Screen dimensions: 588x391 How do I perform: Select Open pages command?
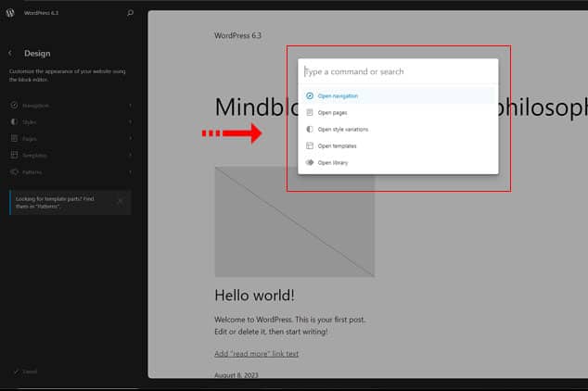pos(398,112)
